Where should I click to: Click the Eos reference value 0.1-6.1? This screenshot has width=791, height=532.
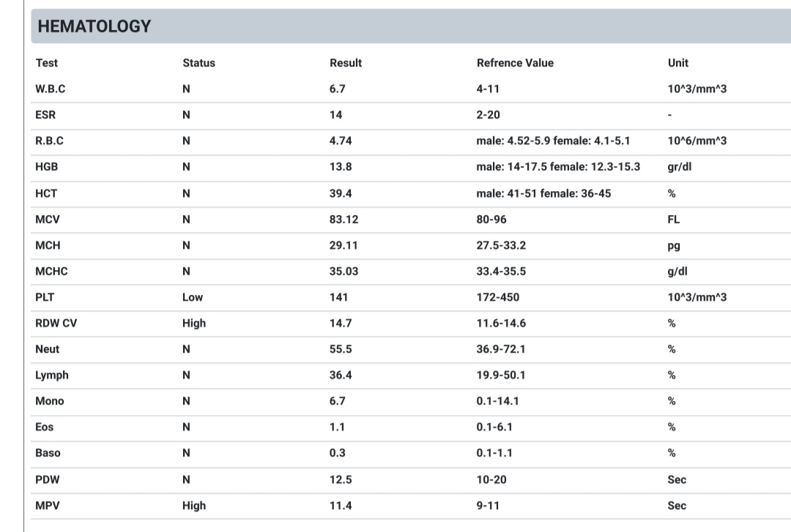coord(494,427)
